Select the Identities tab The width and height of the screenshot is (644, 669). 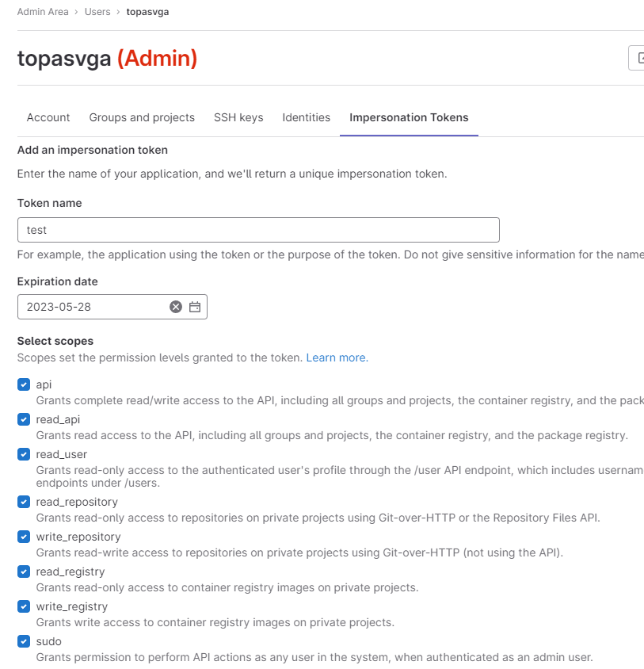(x=307, y=117)
